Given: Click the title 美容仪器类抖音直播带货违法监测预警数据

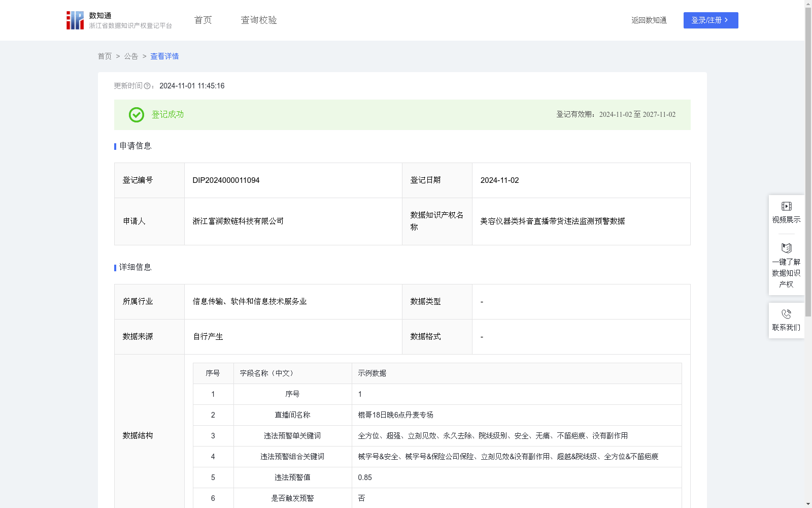Looking at the screenshot, I should pyautogui.click(x=553, y=221).
